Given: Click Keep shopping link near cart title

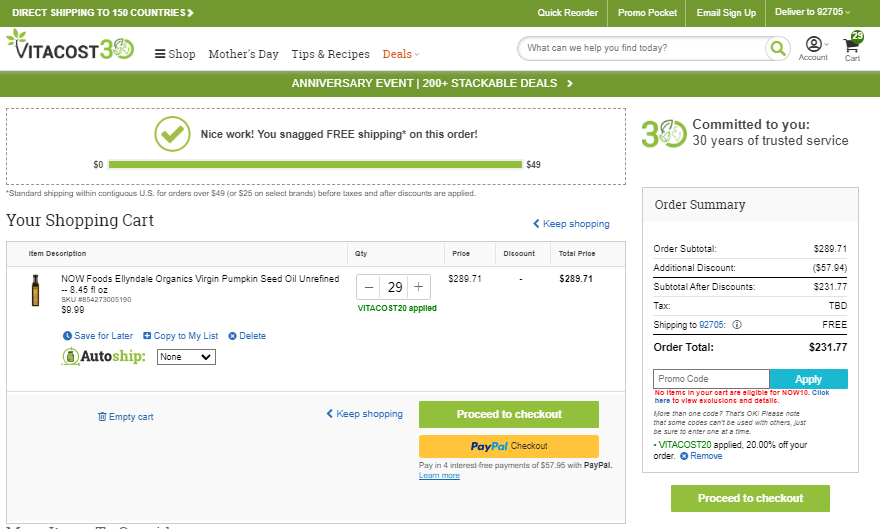Looking at the screenshot, I should point(571,224).
